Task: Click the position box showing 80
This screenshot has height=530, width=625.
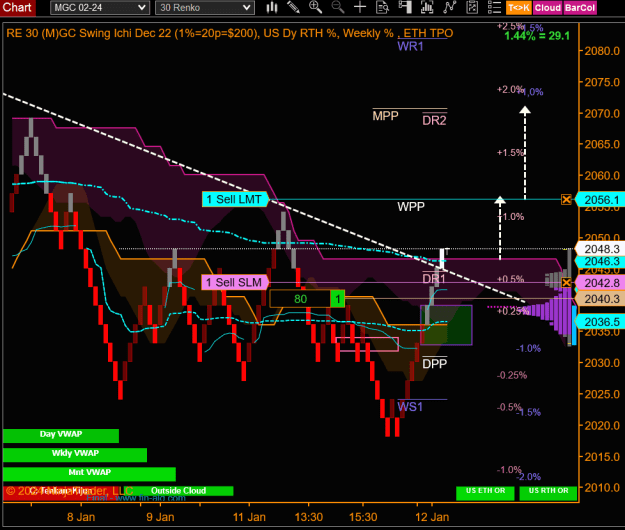Action: pos(300,299)
